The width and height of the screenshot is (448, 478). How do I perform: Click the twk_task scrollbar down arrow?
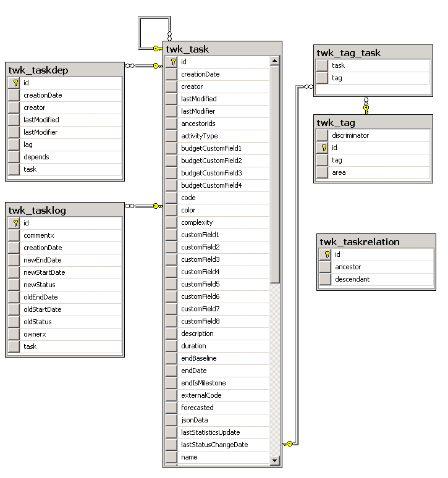point(275,461)
